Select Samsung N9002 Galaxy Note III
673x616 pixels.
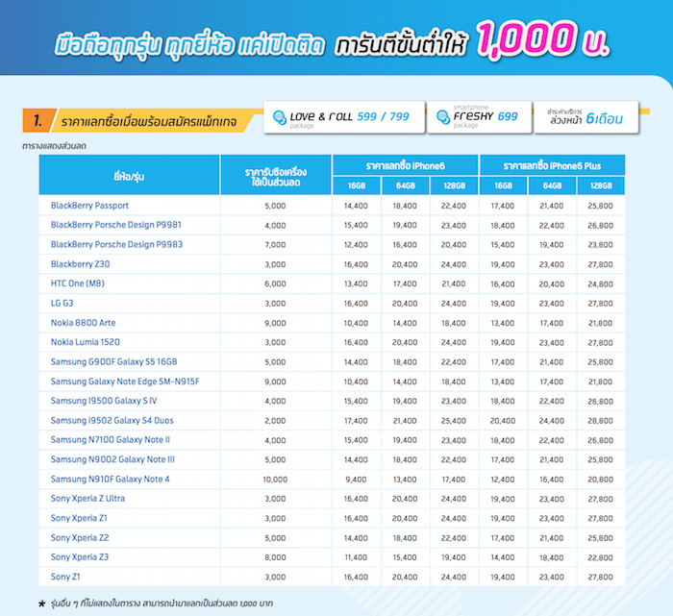click(x=112, y=459)
